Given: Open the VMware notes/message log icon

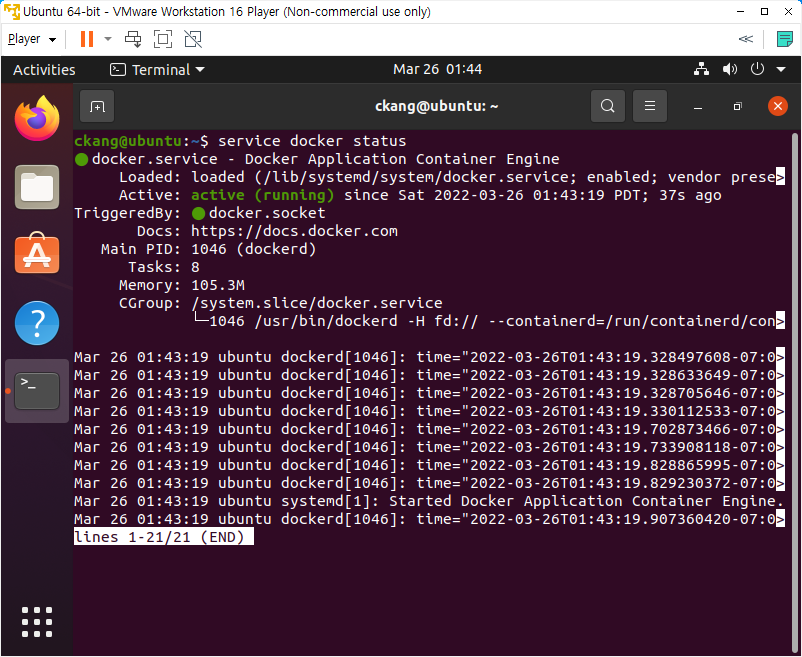Looking at the screenshot, I should tap(784, 39).
